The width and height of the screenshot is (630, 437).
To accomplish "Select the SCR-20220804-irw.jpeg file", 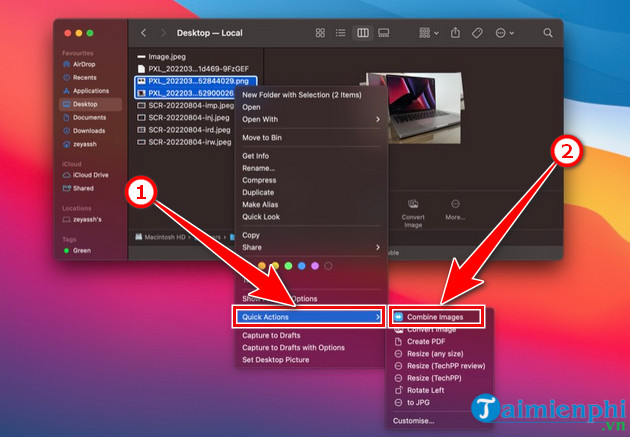I will pyautogui.click(x=184, y=142).
